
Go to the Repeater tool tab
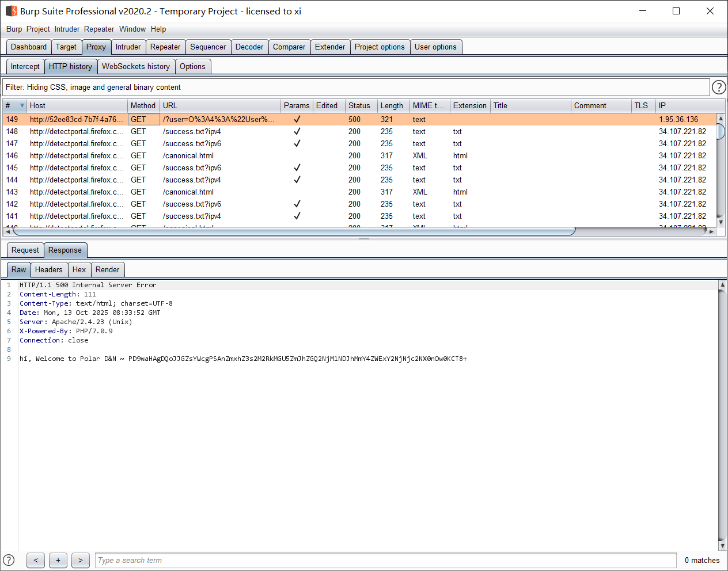tap(165, 47)
